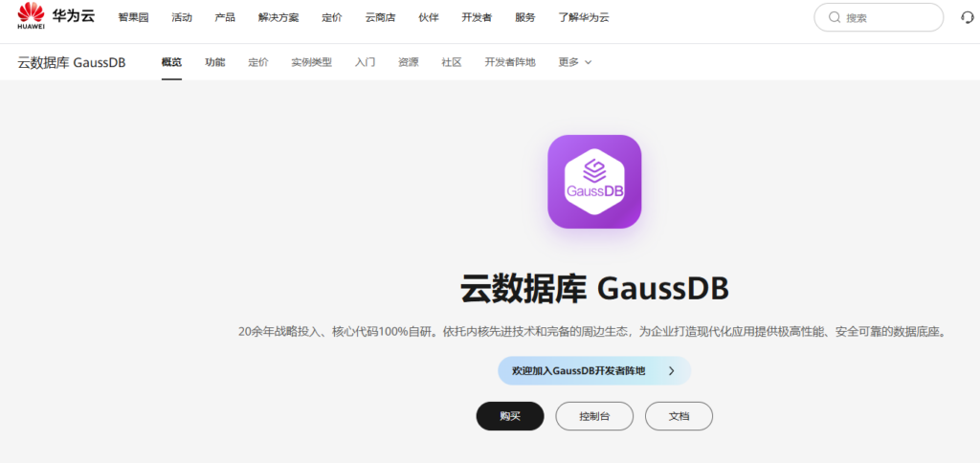Click 欢迎加入GaussDB开发者阵地 banner button

coord(594,370)
